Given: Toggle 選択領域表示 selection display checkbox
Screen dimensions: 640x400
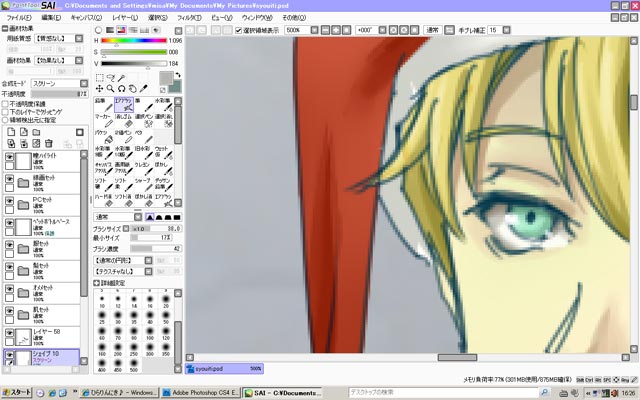Looking at the screenshot, I should point(239,31).
